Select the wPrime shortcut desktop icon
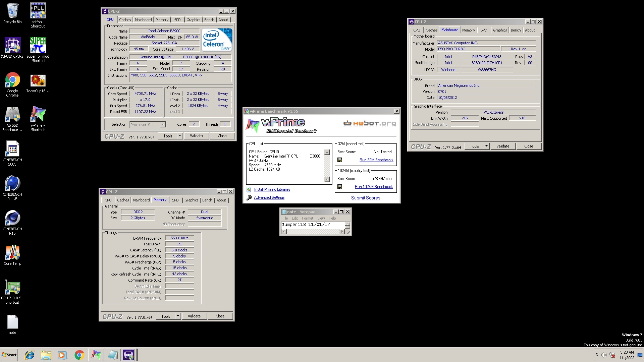The height and width of the screenshot is (362, 644). point(38,119)
